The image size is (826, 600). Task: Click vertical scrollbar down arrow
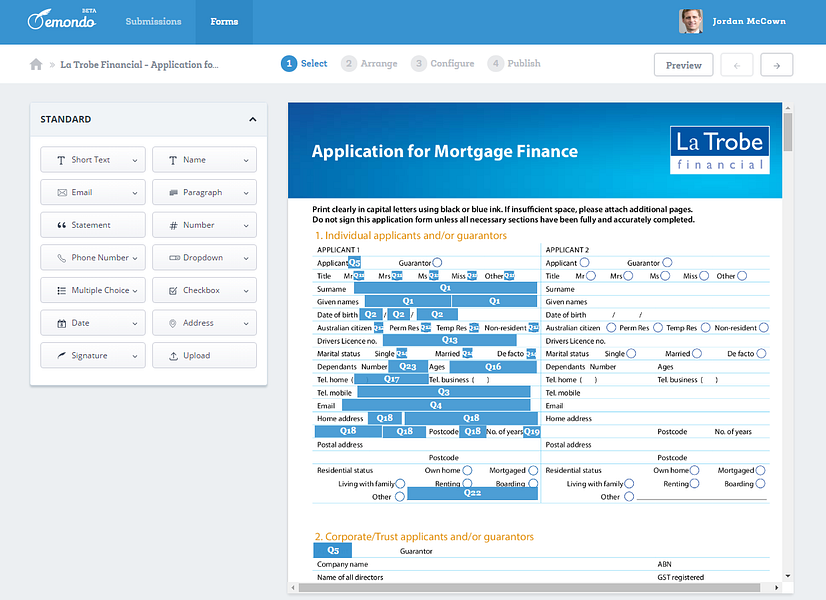point(788,576)
